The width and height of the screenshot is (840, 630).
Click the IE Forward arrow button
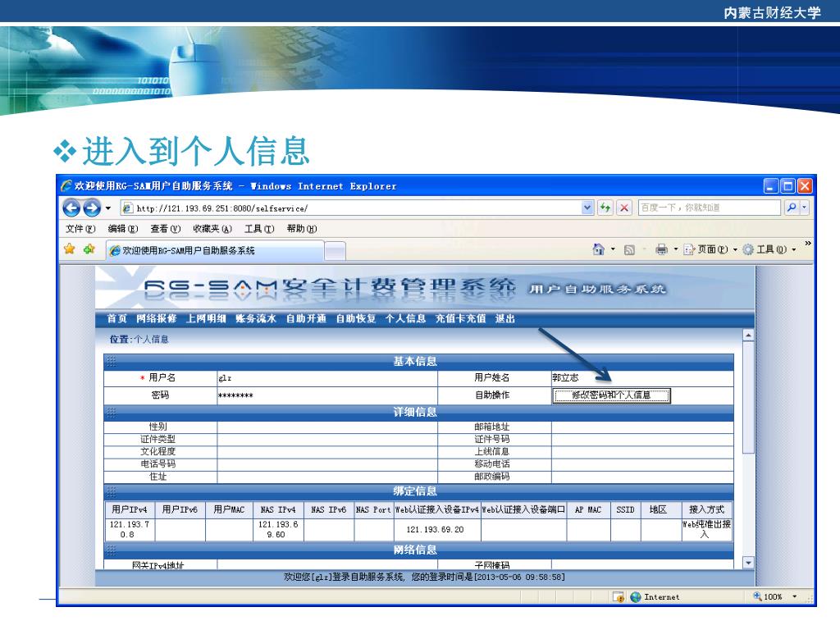[92, 208]
